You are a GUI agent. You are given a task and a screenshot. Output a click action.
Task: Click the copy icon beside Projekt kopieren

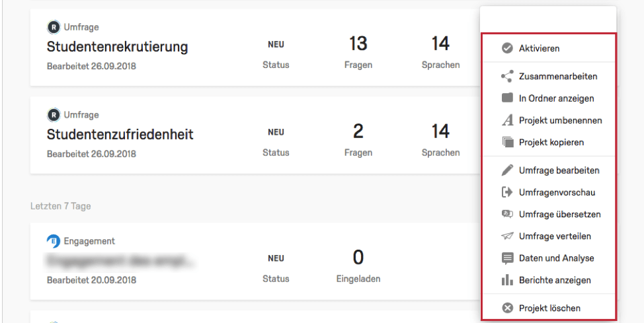click(x=508, y=143)
